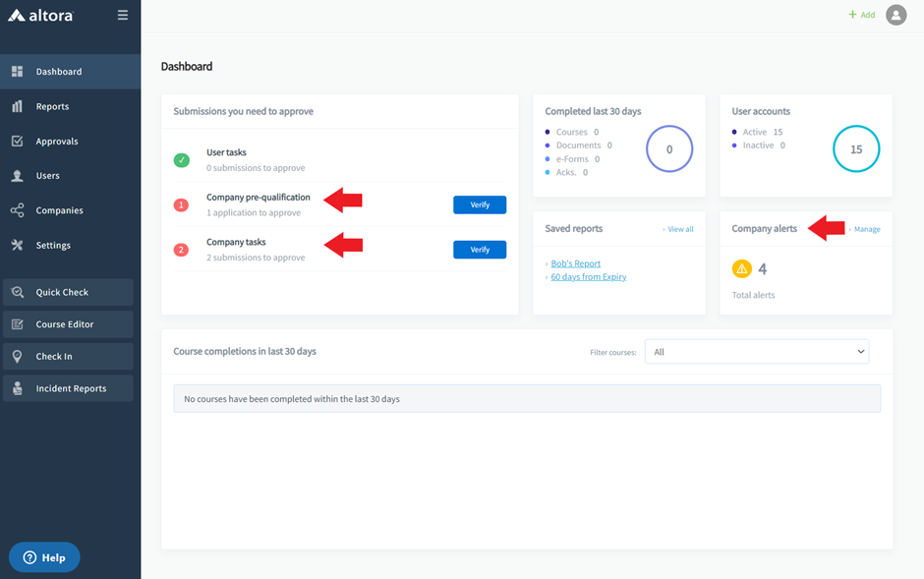
Task: Go to Approvals in the sidebar
Action: click(x=56, y=142)
